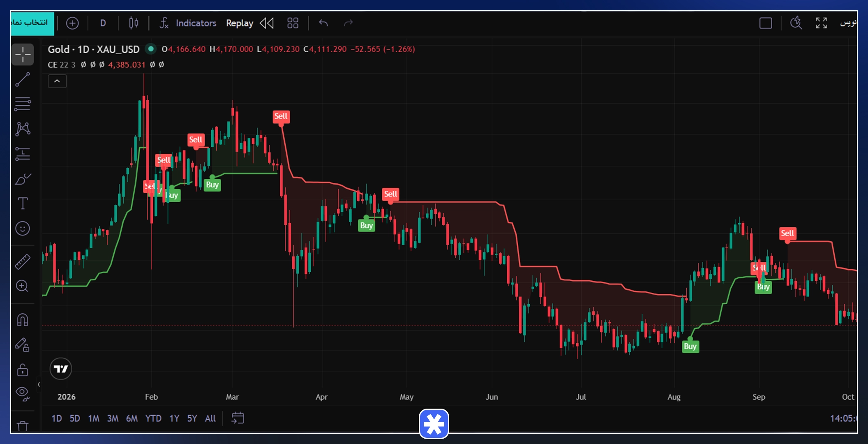The height and width of the screenshot is (444, 868).
Task: Select the brush drawing tool
Action: [x=23, y=179]
